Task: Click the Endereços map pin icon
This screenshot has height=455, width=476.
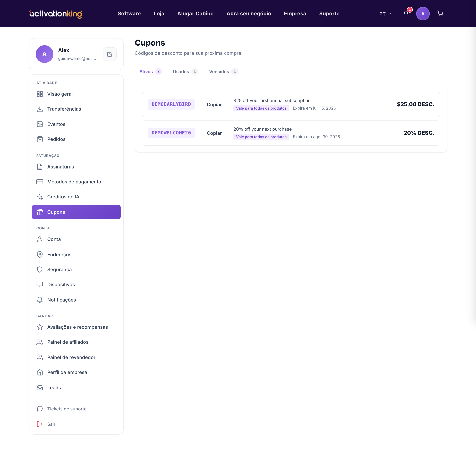Action: click(40, 254)
